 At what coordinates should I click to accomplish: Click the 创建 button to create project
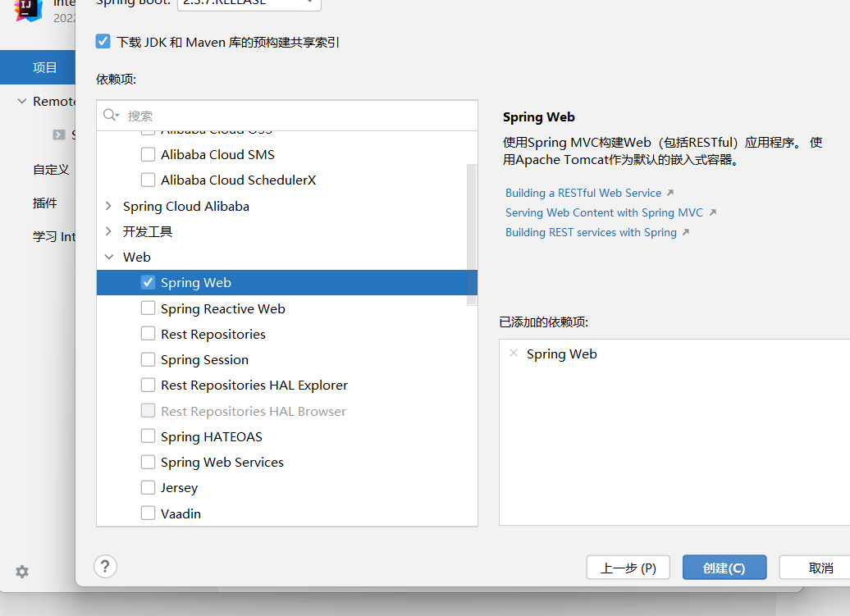tap(724, 567)
